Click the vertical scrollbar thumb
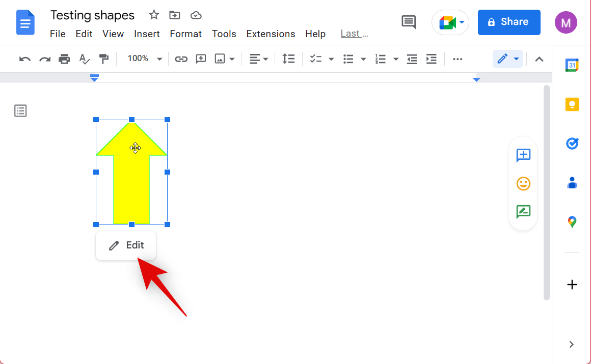 pyautogui.click(x=547, y=192)
